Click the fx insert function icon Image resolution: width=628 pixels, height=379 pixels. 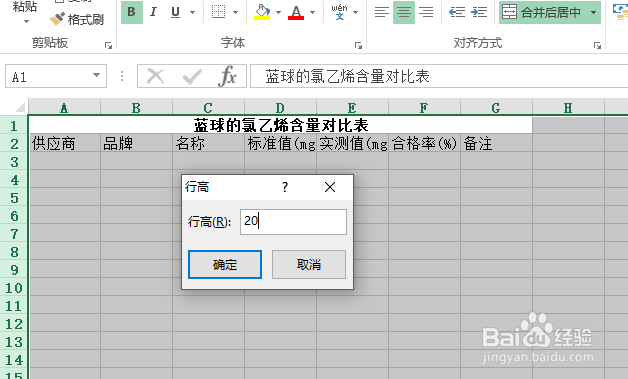pos(227,76)
